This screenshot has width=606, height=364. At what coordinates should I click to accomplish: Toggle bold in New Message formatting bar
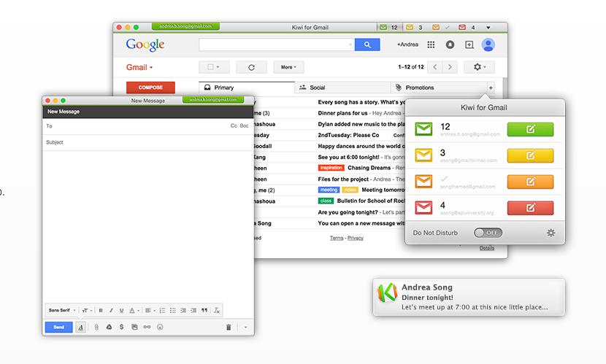click(101, 310)
